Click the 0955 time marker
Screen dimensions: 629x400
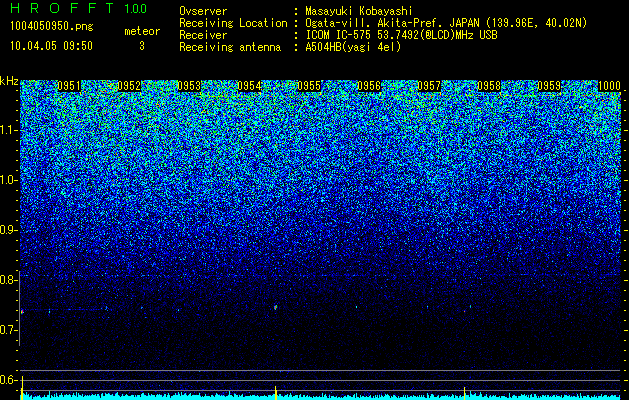pyautogui.click(x=309, y=86)
